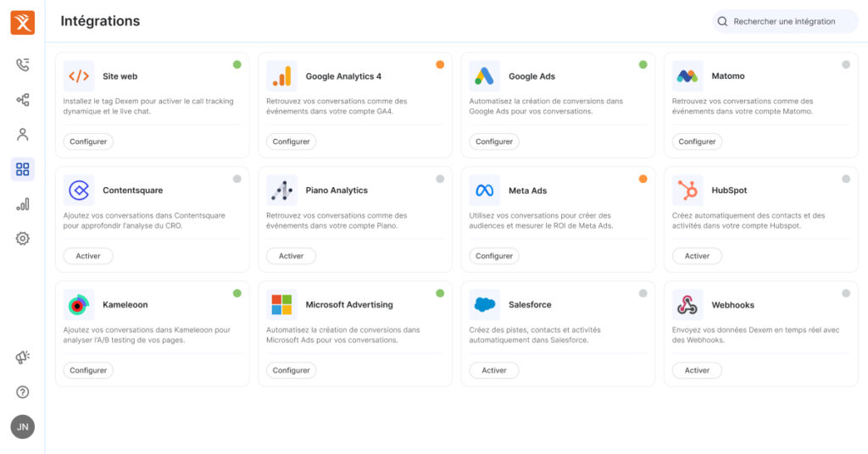Viewport: 868px width, 454px height.
Task: Click the Dexem logo in sidebar
Action: 23,23
